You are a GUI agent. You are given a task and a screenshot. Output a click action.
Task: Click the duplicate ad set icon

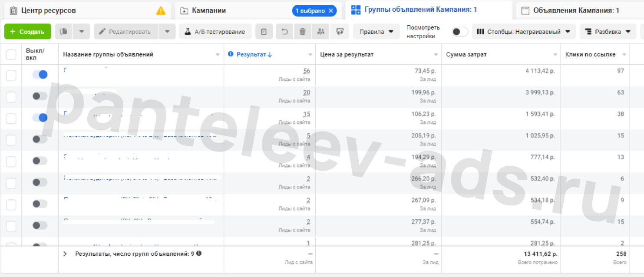point(64,31)
